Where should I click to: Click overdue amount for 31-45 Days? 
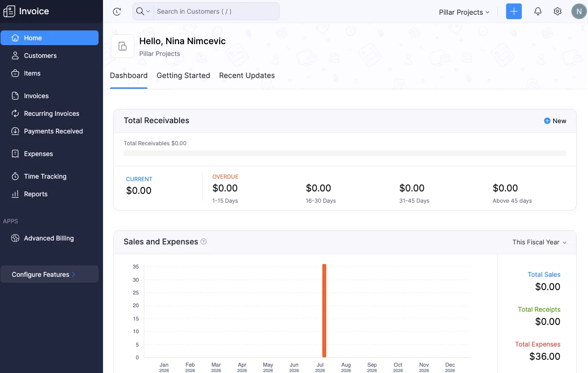tap(412, 188)
